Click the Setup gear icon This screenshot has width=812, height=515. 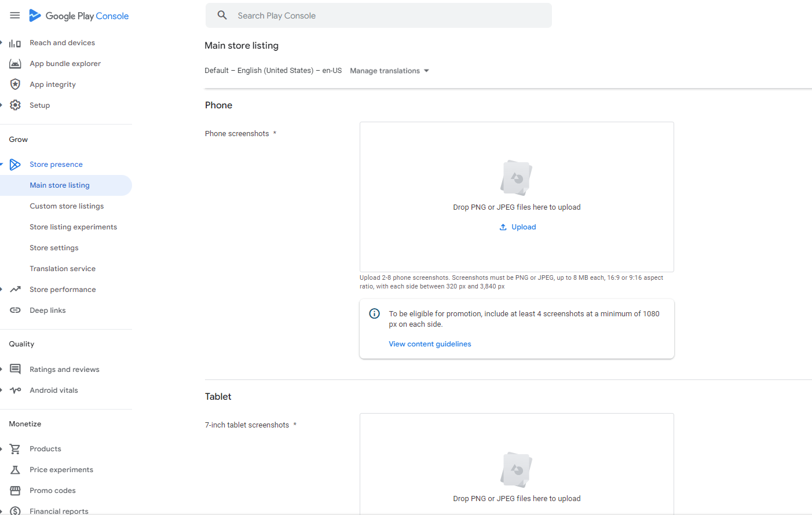[14, 105]
